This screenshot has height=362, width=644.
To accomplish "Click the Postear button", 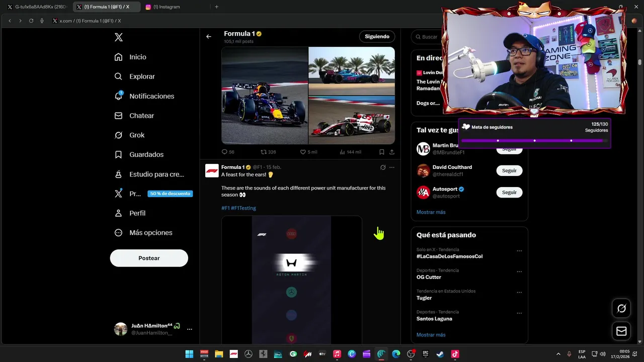I will pyautogui.click(x=149, y=258).
